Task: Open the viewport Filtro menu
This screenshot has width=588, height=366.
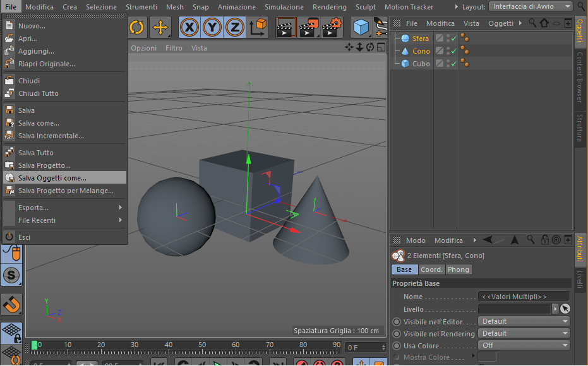Action: tap(174, 48)
